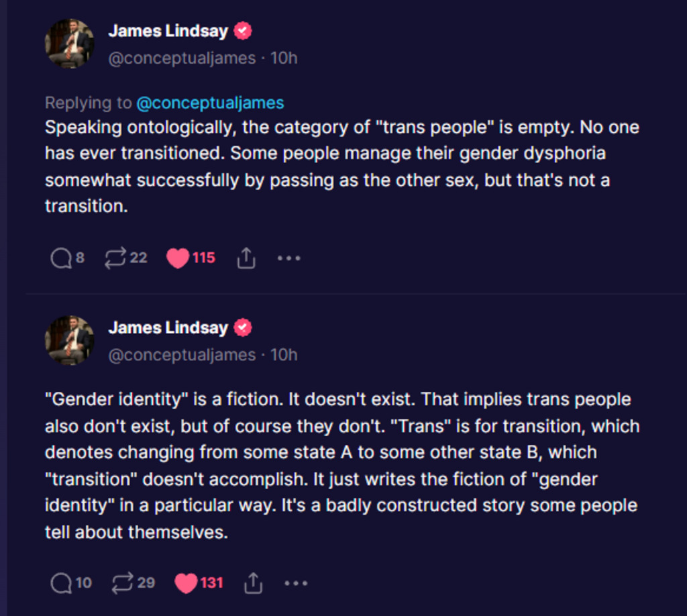Screen dimensions: 687x616
Task: Click the profile avatar on the first post
Action: pos(69,44)
